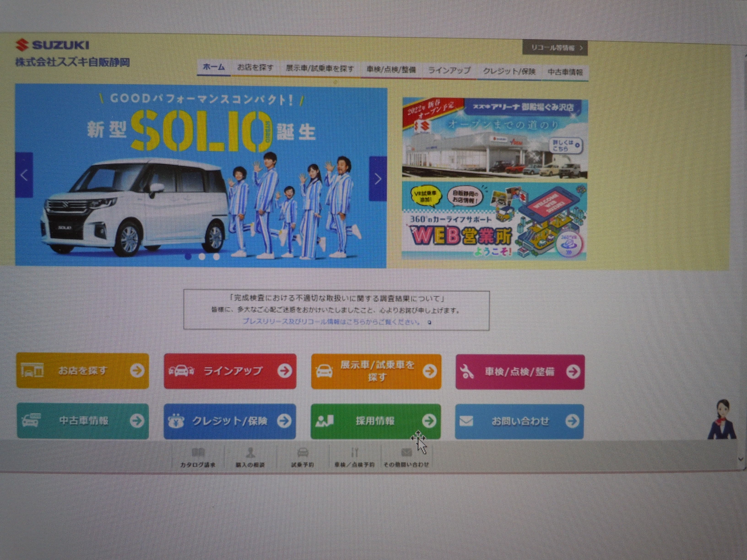The image size is (747, 560).
Task: Click the car icon on orange 展示車 button
Action: (x=324, y=371)
